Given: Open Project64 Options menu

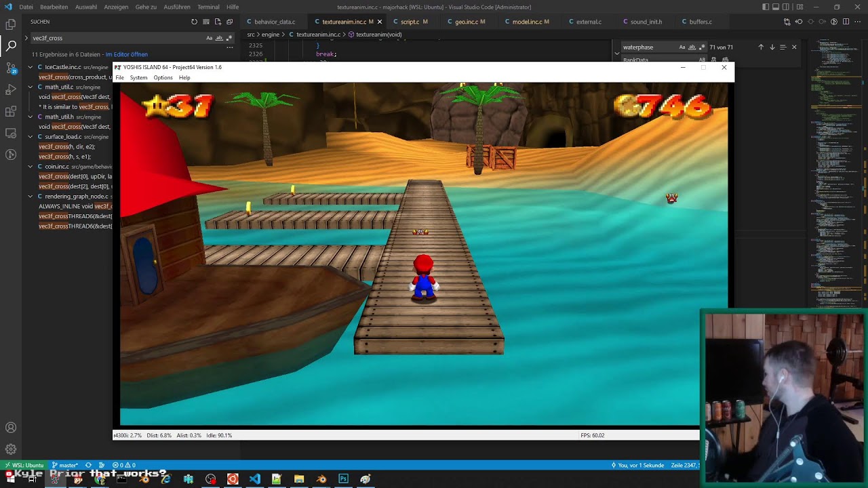Looking at the screenshot, I should point(163,77).
